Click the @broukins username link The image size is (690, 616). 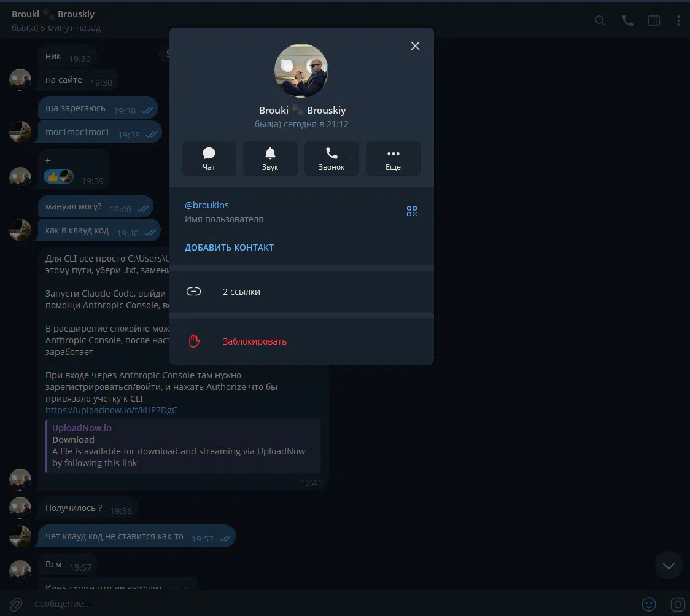point(207,205)
